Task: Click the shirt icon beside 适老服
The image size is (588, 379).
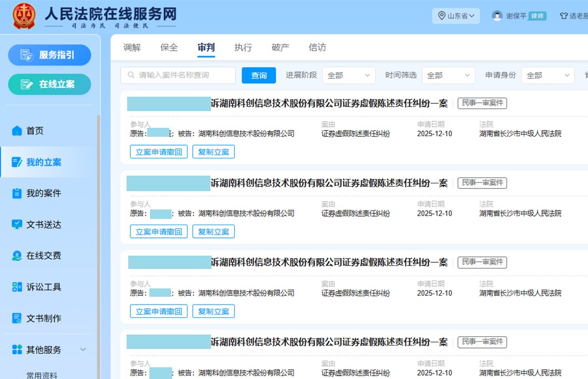Action: click(564, 16)
